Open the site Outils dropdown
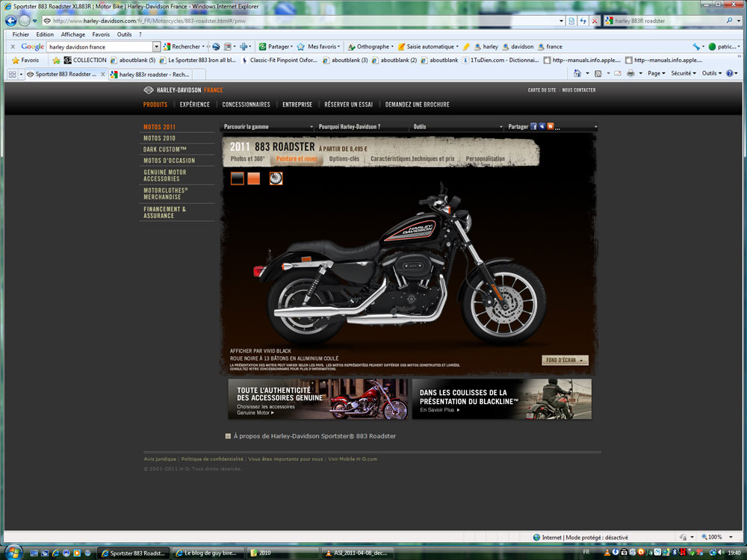Viewport: 747px width, 560px height. tap(458, 127)
